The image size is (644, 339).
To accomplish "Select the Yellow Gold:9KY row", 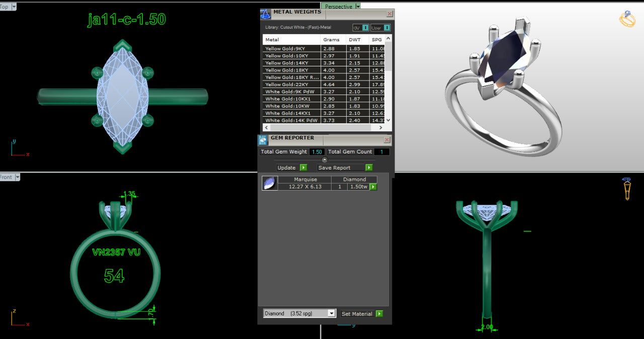I will 324,48.
